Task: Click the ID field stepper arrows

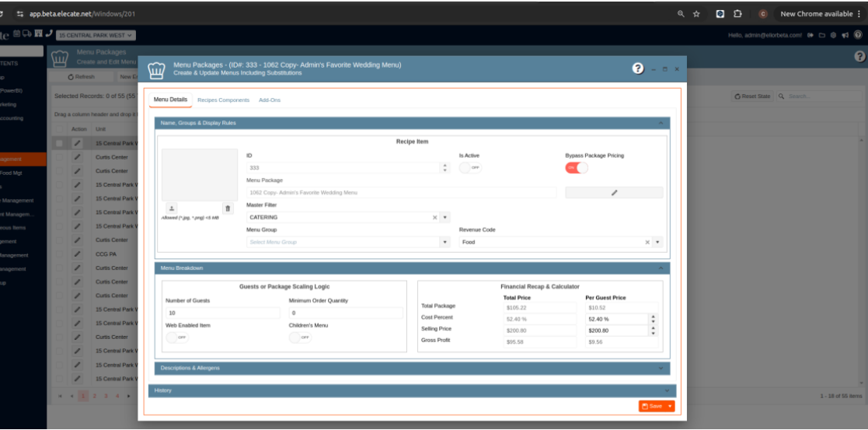Action: coord(445,167)
